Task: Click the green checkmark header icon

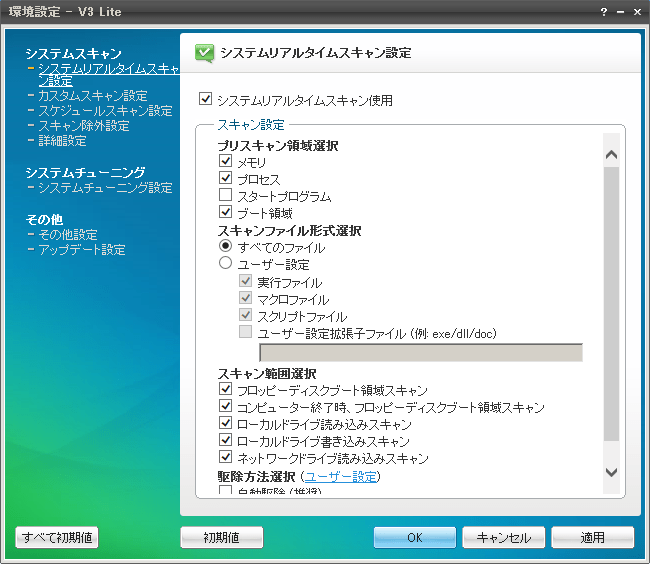Action: point(204,53)
